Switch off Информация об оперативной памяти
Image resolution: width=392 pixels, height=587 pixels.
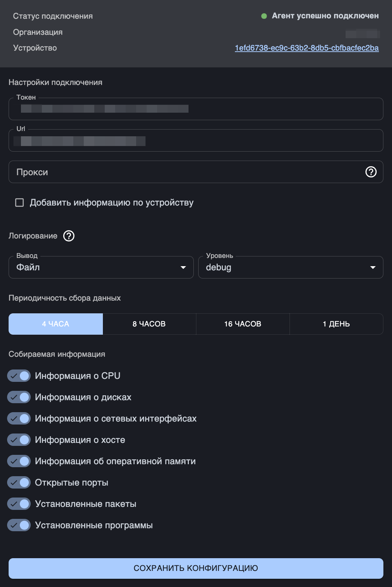coord(19,461)
